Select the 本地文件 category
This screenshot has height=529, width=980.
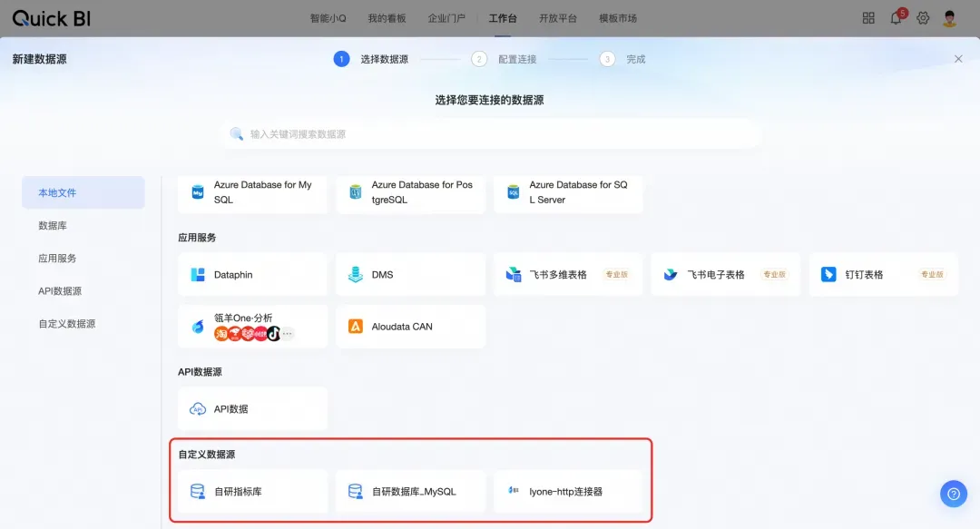click(83, 192)
